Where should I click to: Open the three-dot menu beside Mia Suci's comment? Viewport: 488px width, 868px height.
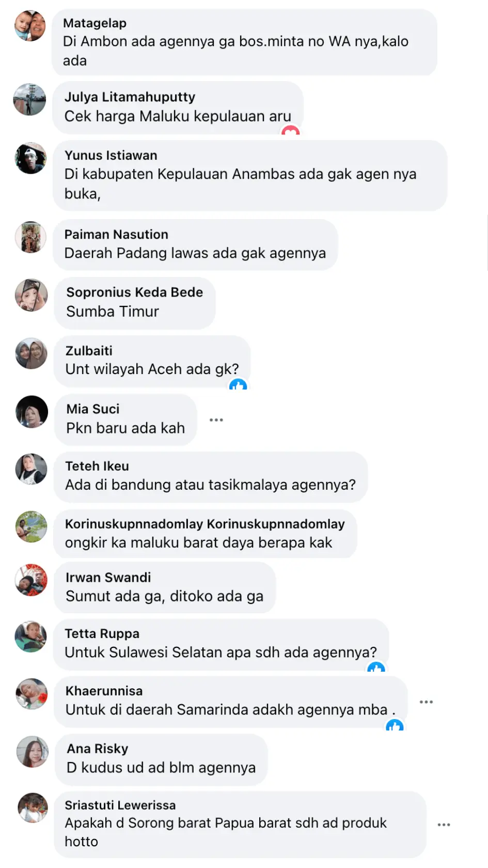coord(216,420)
